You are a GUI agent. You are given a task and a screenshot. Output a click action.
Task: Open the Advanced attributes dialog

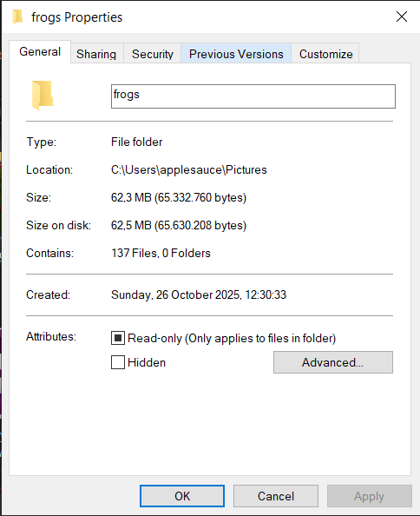coord(333,362)
